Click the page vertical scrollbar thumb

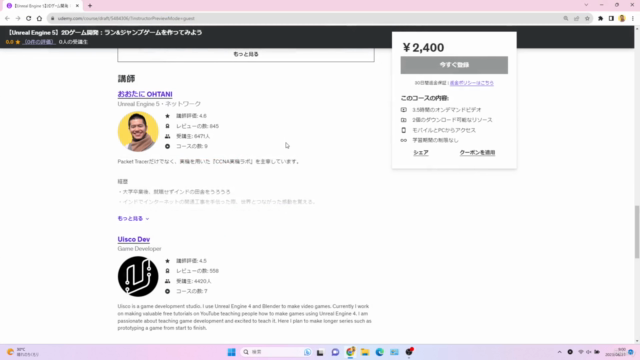[x=636, y=232]
